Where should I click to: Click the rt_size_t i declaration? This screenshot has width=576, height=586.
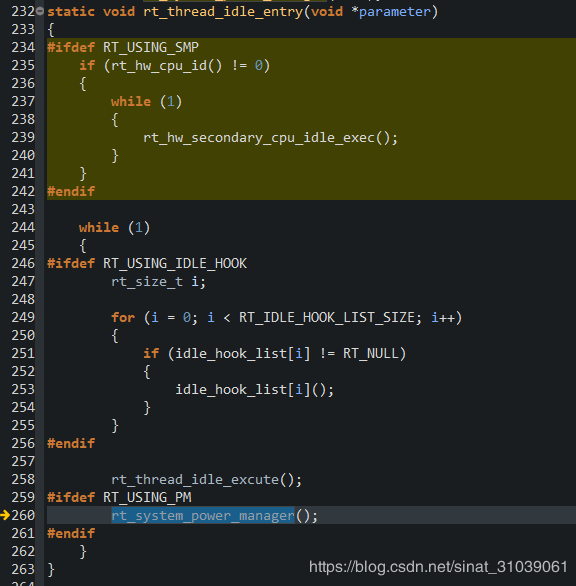(158, 281)
